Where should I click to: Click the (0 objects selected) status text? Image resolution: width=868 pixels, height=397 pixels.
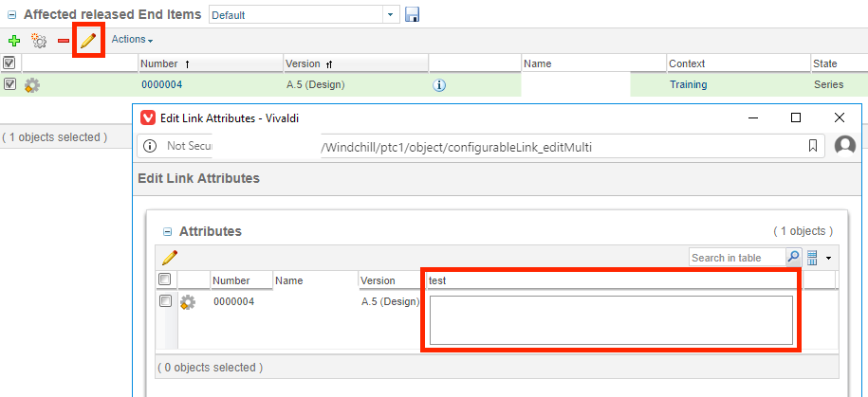tap(211, 367)
